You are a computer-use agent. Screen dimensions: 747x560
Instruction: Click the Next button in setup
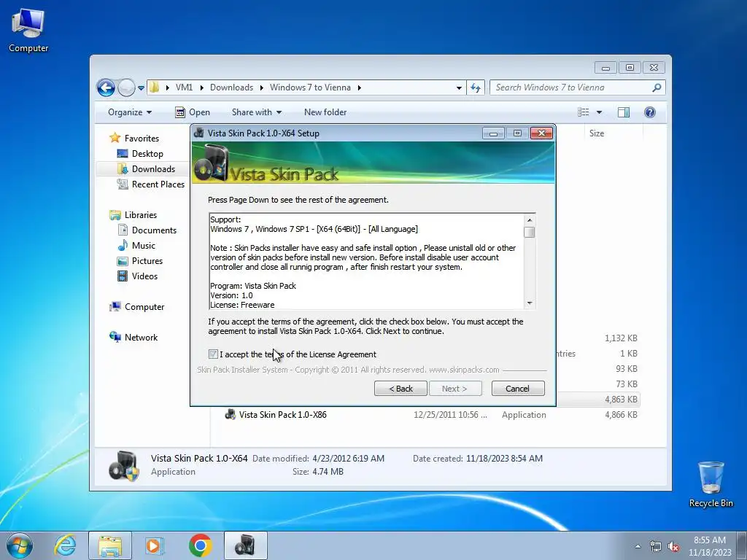click(455, 389)
